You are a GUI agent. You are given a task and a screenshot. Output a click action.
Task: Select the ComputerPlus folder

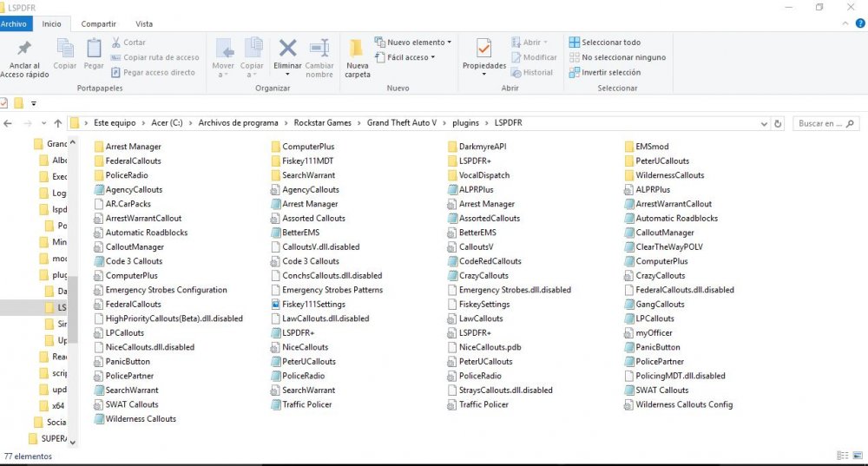302,146
